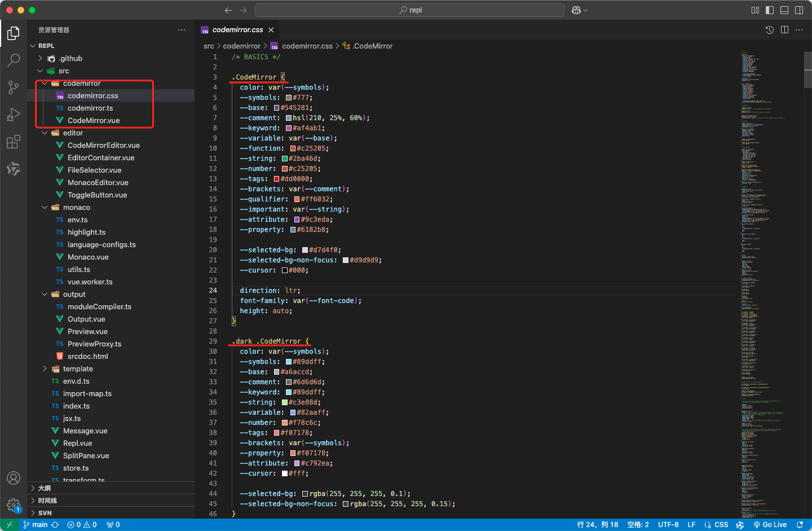Image resolution: width=812 pixels, height=531 pixels.
Task: Go forward using the title bar arrow
Action: coord(243,10)
